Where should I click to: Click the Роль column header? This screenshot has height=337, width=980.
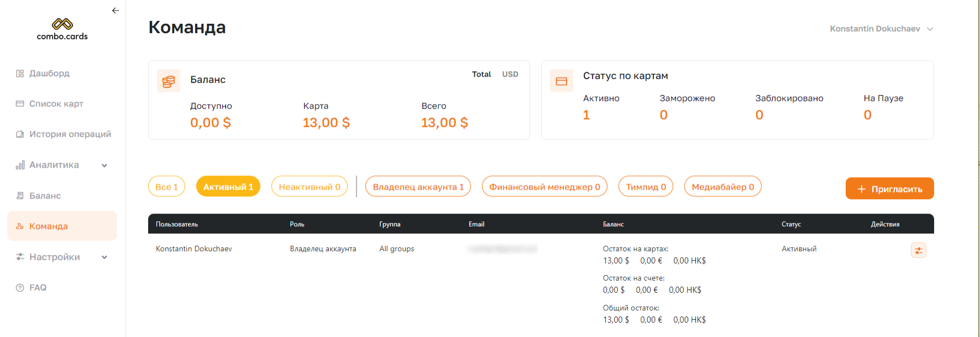(x=297, y=224)
